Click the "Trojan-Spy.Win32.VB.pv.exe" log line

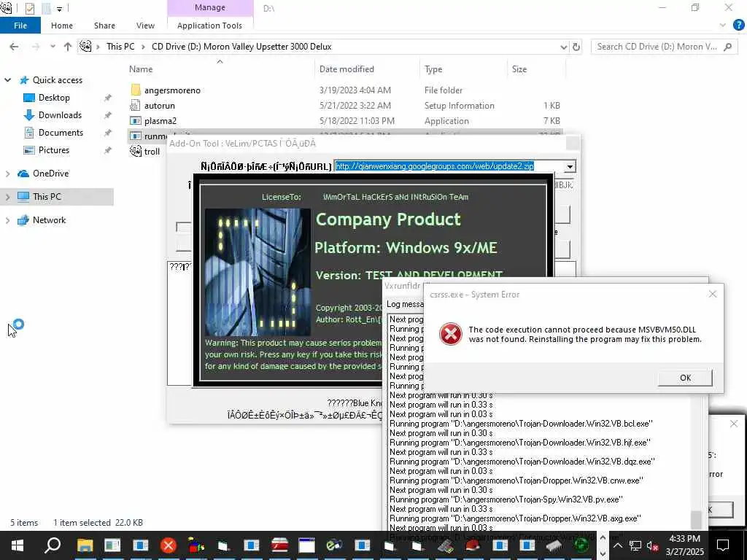click(506, 499)
